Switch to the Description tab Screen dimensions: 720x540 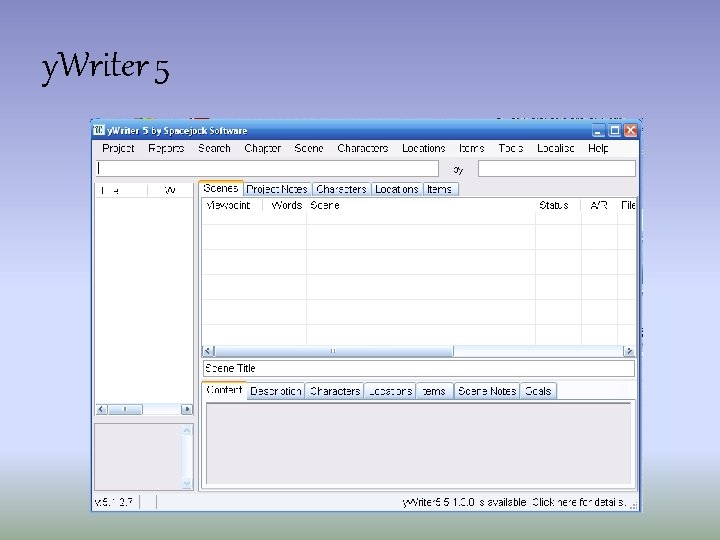276,391
